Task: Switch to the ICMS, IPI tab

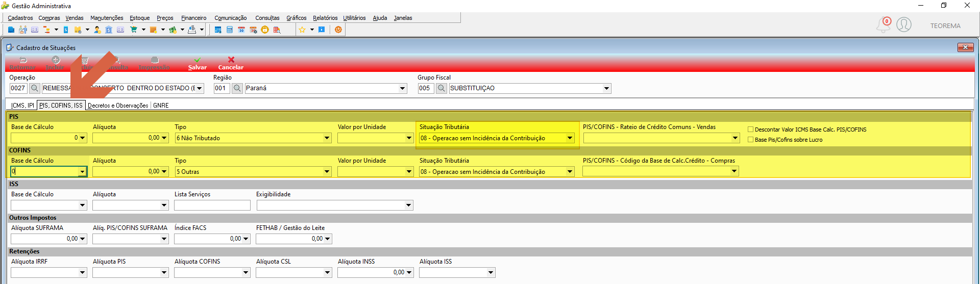Action: [22, 106]
